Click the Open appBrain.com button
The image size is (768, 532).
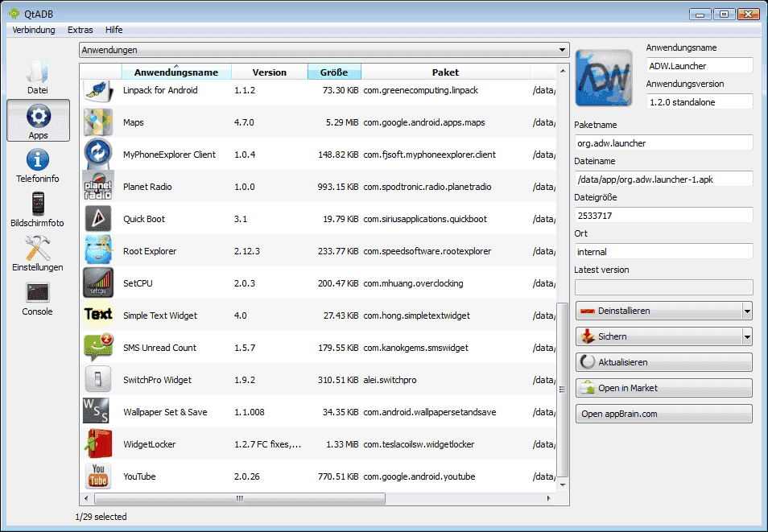click(x=663, y=414)
